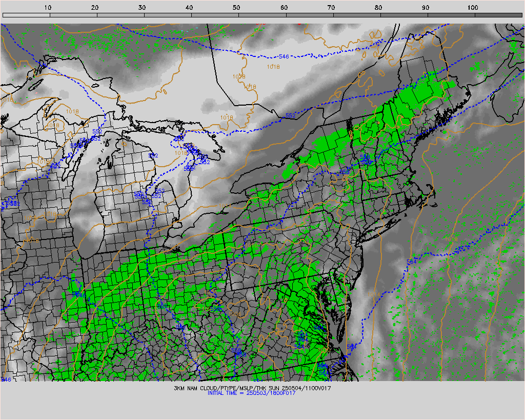Click the orange 1018 label over the Atlantic

click(x=451, y=239)
